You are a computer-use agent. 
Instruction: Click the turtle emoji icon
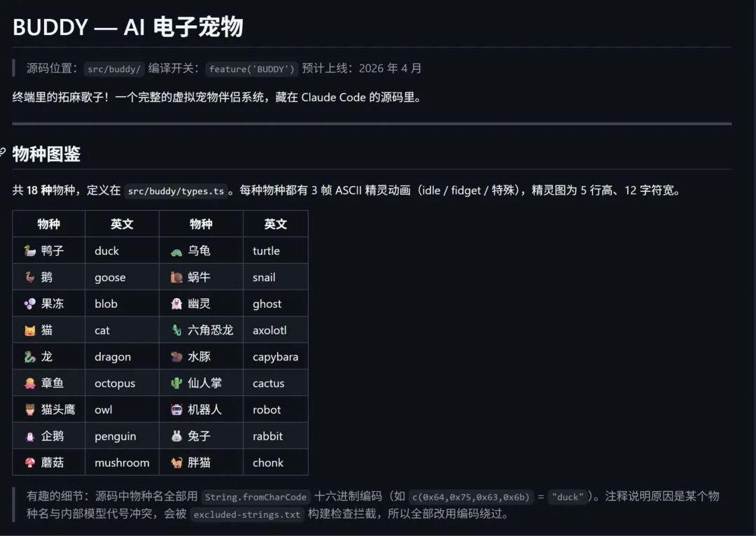pos(176,251)
